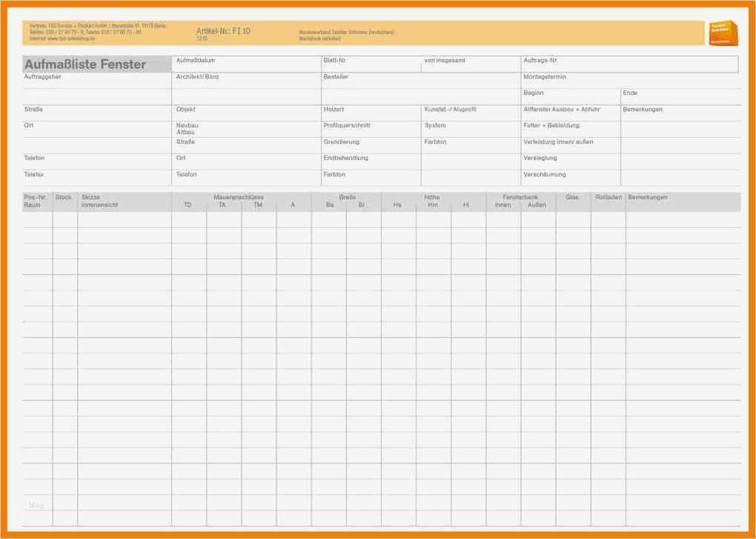Select the 'Auftraggeber' label
Image resolution: width=756 pixels, height=539 pixels.
point(42,76)
